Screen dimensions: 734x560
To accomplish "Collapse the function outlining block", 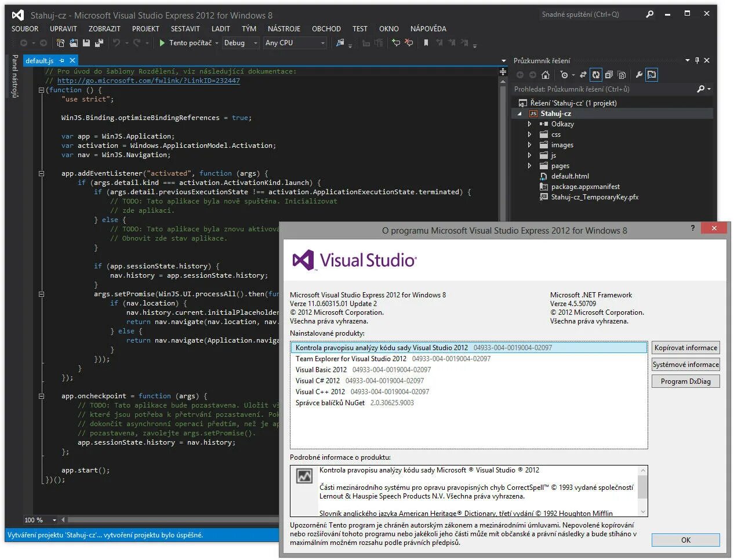I will coord(41,90).
